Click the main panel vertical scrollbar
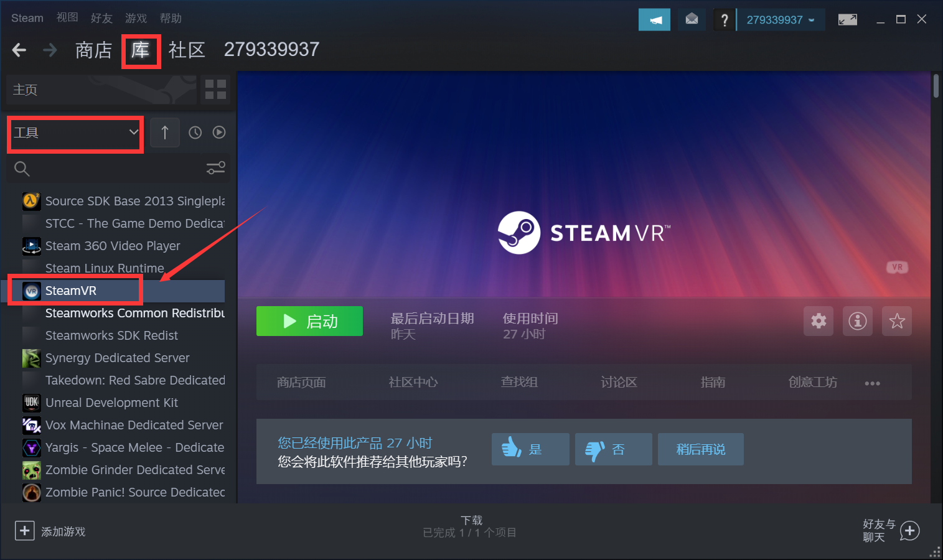Image resolution: width=943 pixels, height=560 pixels. coord(936,86)
